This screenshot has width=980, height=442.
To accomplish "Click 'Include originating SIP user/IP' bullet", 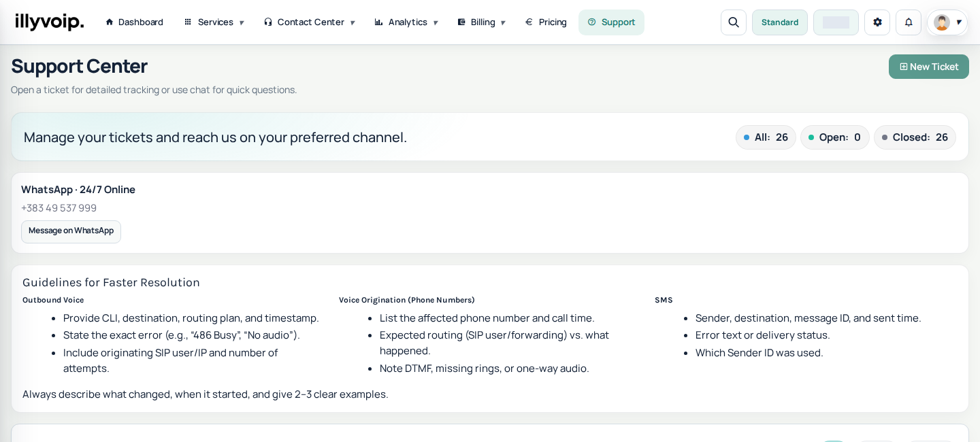I will coord(171,360).
